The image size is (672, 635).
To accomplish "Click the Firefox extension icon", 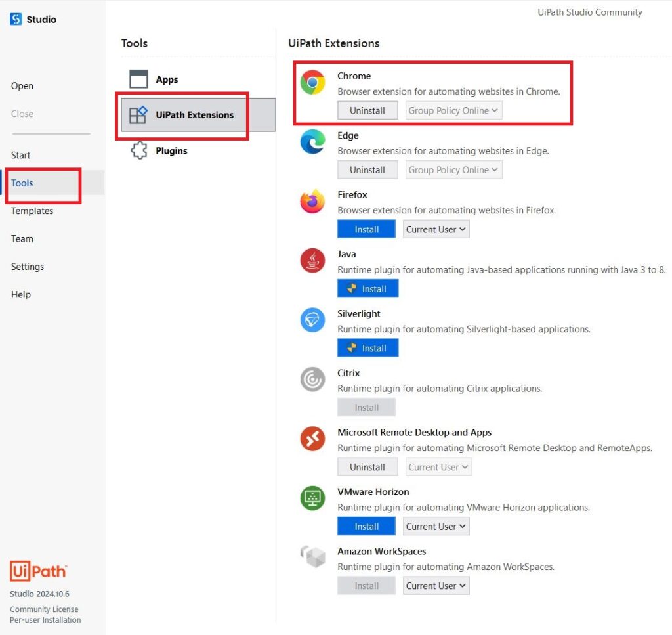I will click(x=313, y=202).
